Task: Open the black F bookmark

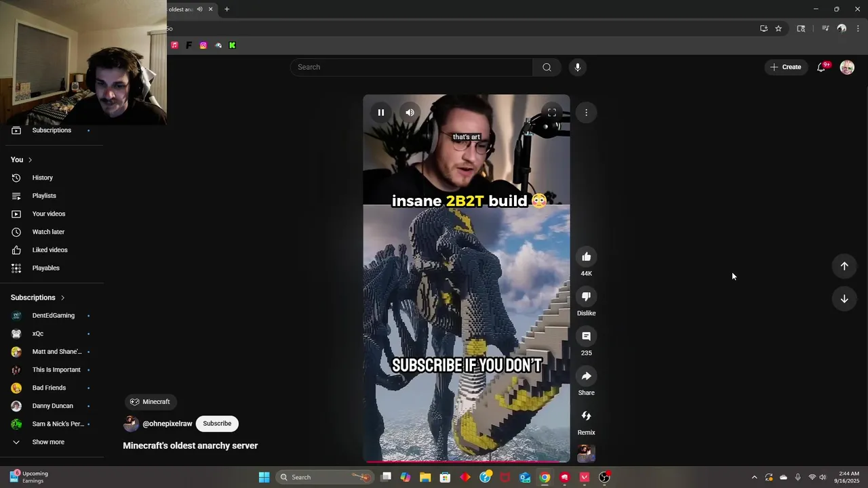Action: coord(189,45)
